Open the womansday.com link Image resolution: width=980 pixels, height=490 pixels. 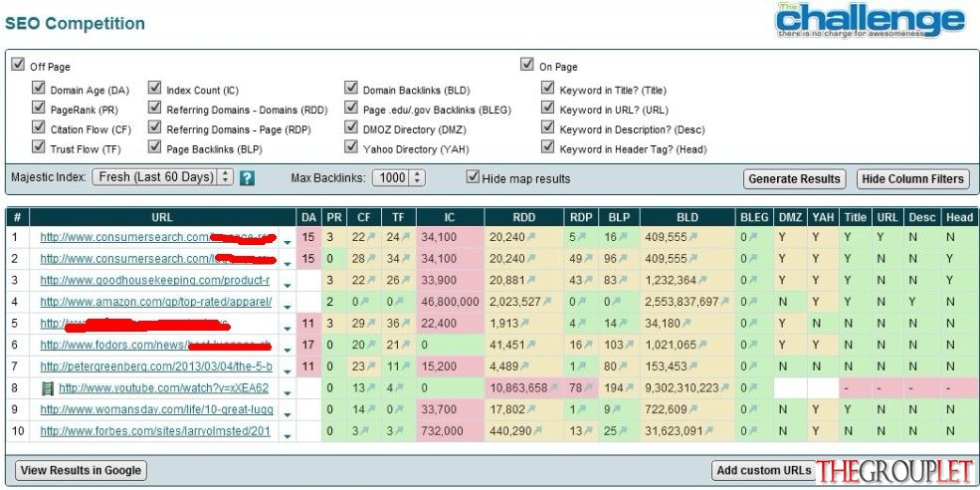(157, 409)
